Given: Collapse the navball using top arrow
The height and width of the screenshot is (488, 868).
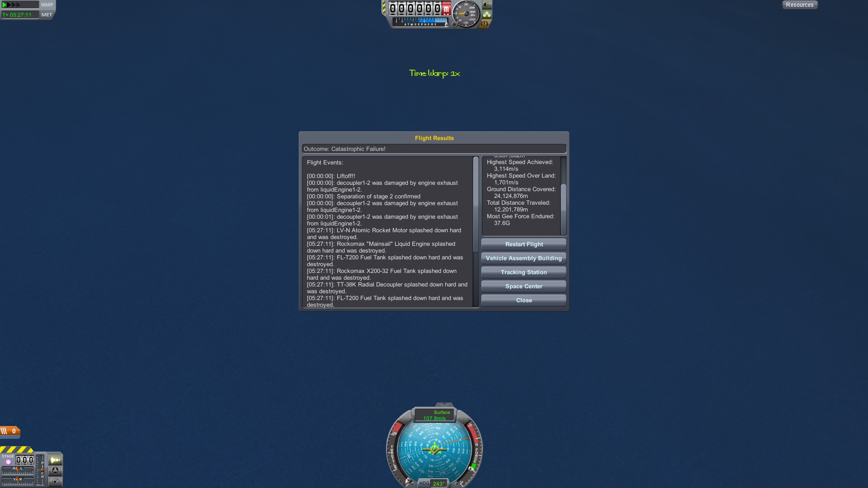Looking at the screenshot, I should point(444,404).
